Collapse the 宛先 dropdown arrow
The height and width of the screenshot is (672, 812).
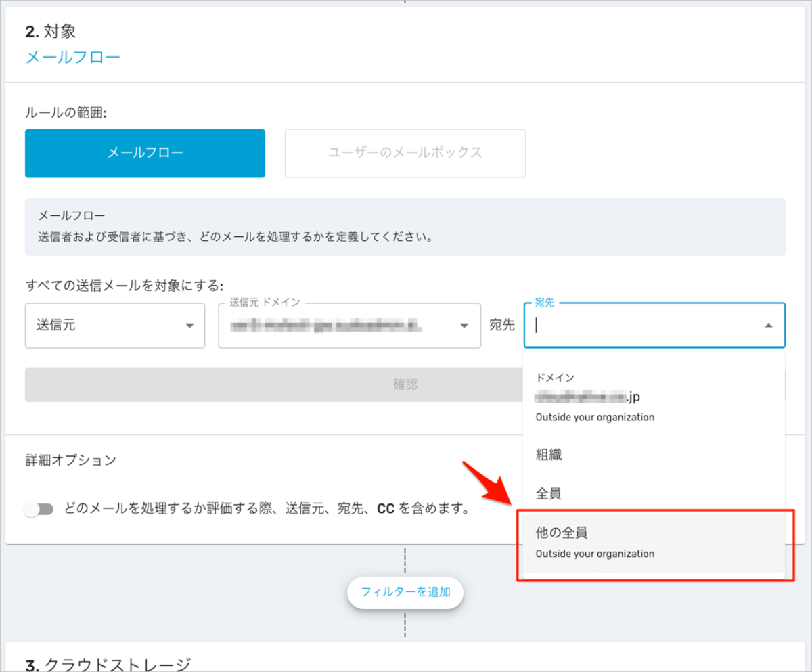tap(769, 326)
